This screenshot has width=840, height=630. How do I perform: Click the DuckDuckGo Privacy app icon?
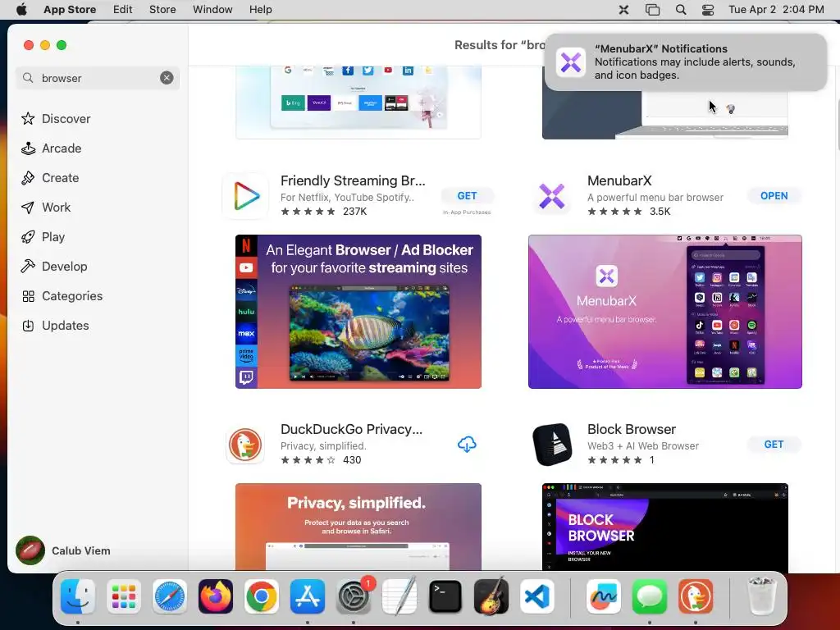coord(245,444)
